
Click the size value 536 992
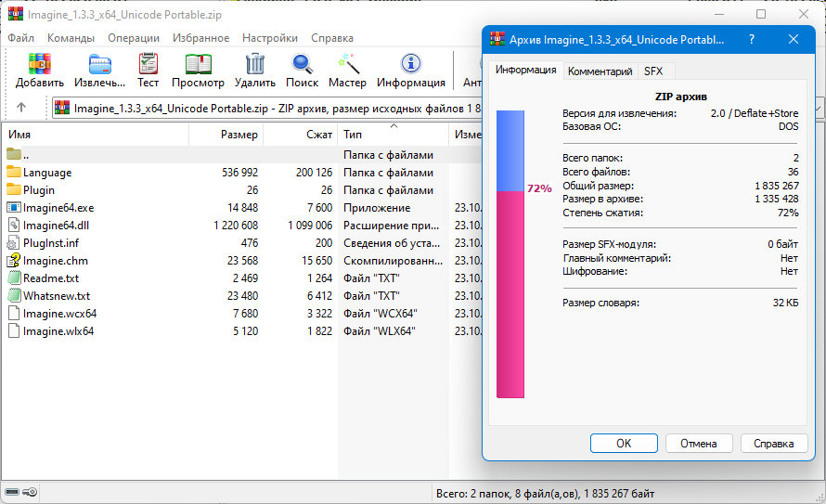coord(239,173)
